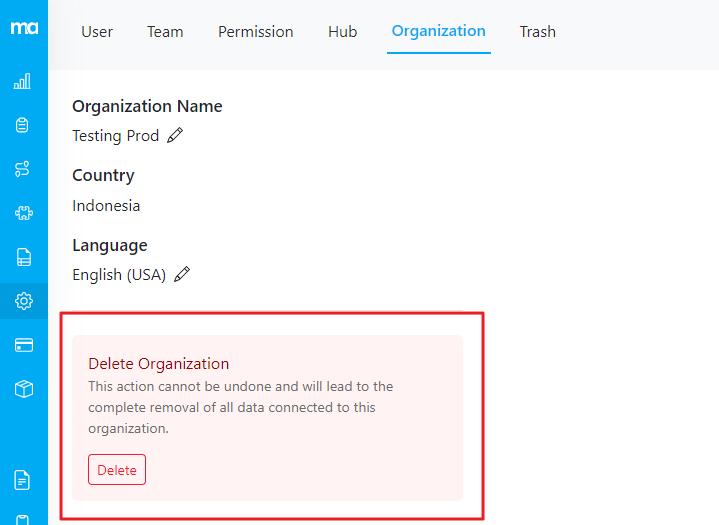Click the Testing Prod organization name text

pos(115,136)
